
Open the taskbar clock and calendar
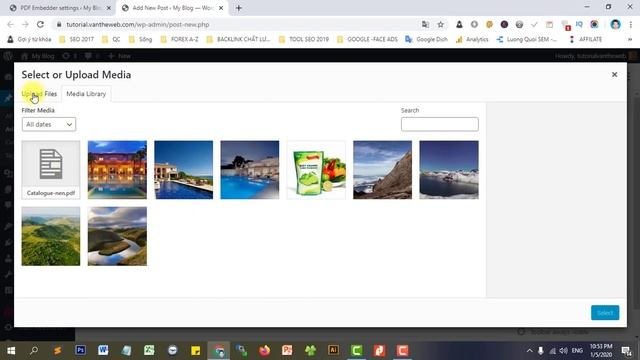[601, 350]
